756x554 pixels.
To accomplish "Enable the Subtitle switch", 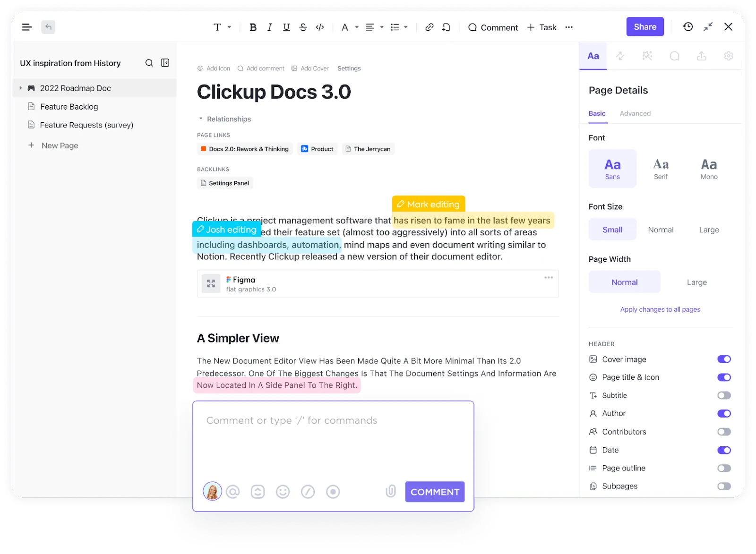I will point(724,395).
